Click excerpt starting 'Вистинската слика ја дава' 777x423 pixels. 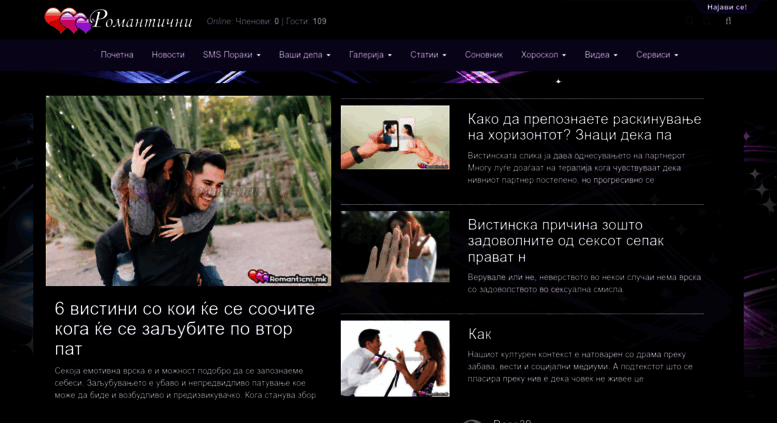pyautogui.click(x=576, y=168)
